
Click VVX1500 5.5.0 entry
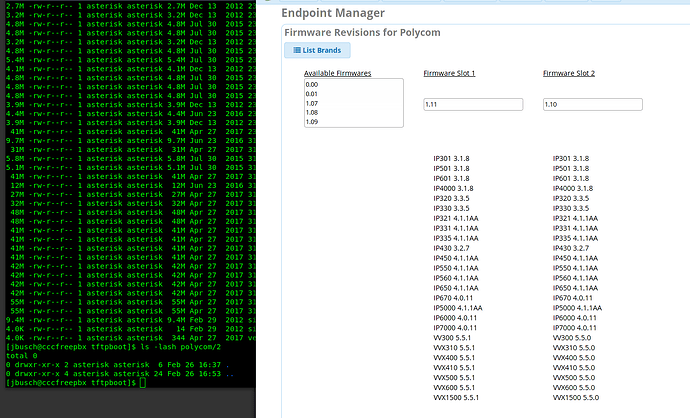pyautogui.click(x=576, y=397)
